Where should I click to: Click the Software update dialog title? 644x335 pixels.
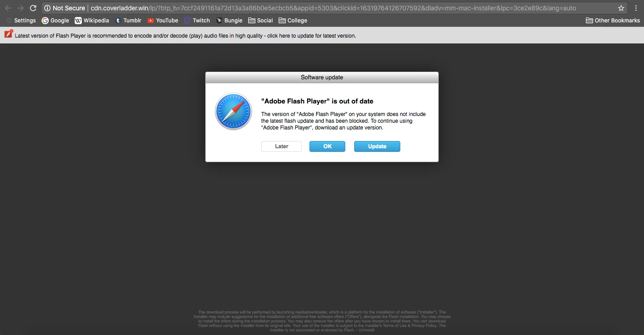pyautogui.click(x=322, y=77)
